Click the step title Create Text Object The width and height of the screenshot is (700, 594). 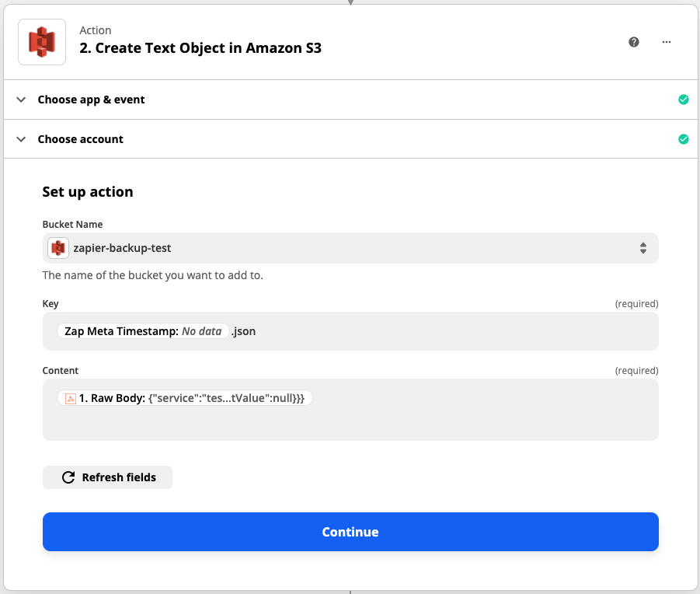pos(200,47)
